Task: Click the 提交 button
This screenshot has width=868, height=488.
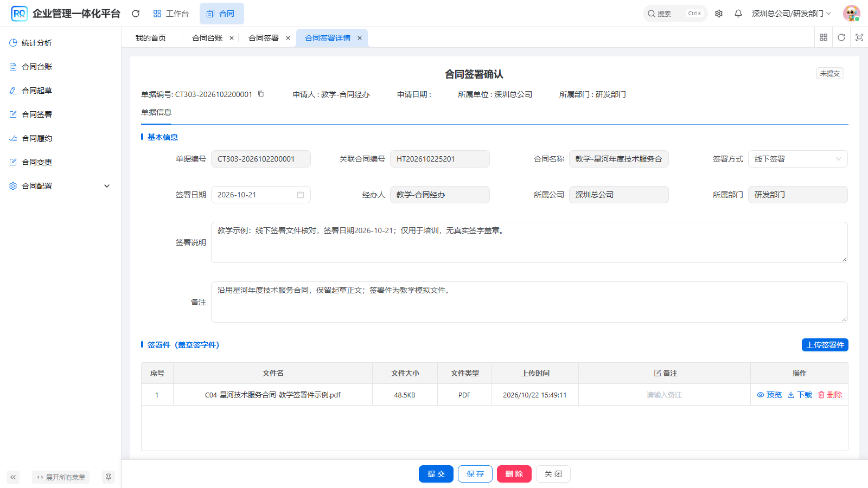Action: pyautogui.click(x=436, y=474)
